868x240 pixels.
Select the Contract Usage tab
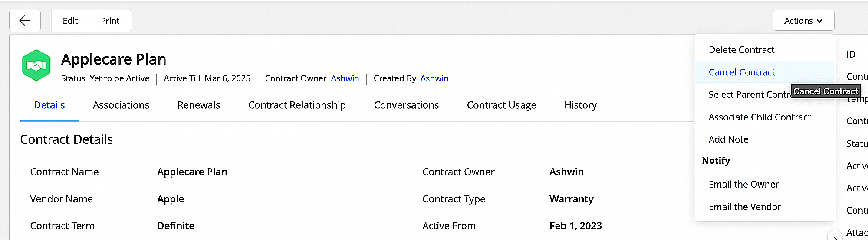tap(501, 105)
